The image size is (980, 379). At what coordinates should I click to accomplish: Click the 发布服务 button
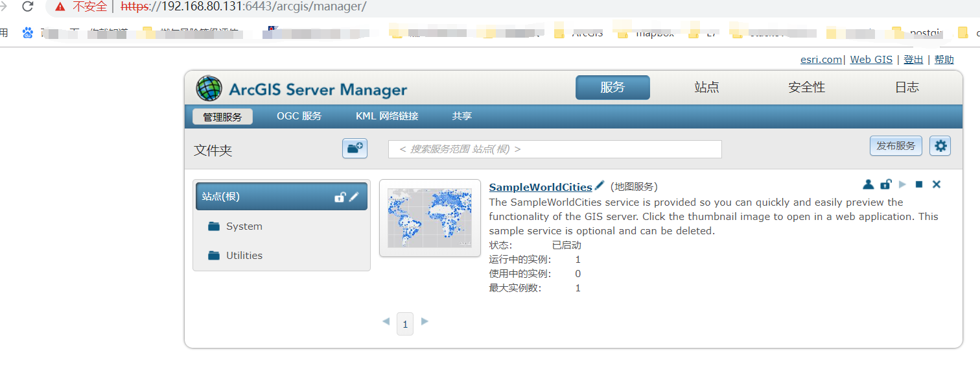pyautogui.click(x=896, y=145)
